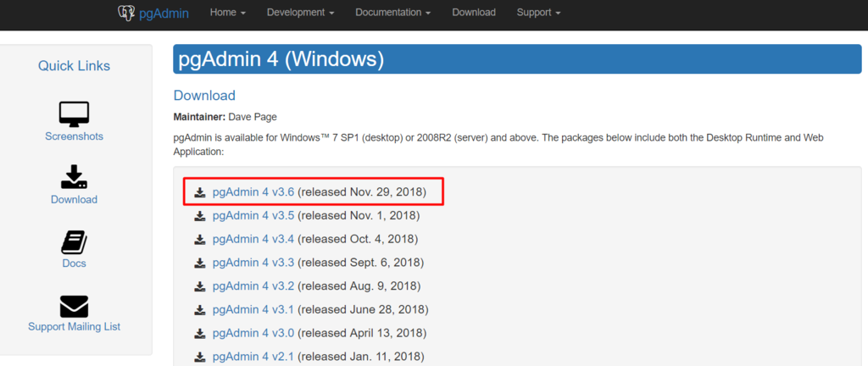This screenshot has width=868, height=366.
Task: Download pgAdmin 4 v3.5 link
Action: coord(253,216)
